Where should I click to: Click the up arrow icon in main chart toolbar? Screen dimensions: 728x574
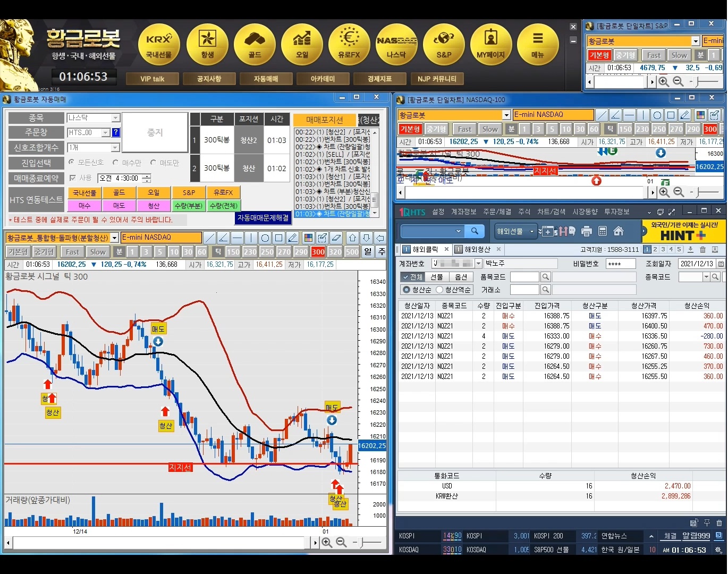352,238
